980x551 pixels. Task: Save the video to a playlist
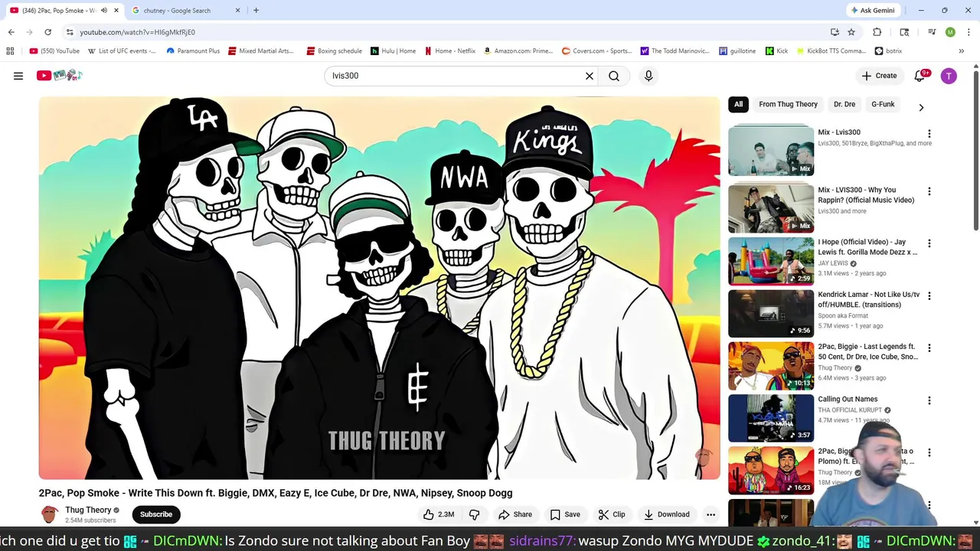pos(565,514)
